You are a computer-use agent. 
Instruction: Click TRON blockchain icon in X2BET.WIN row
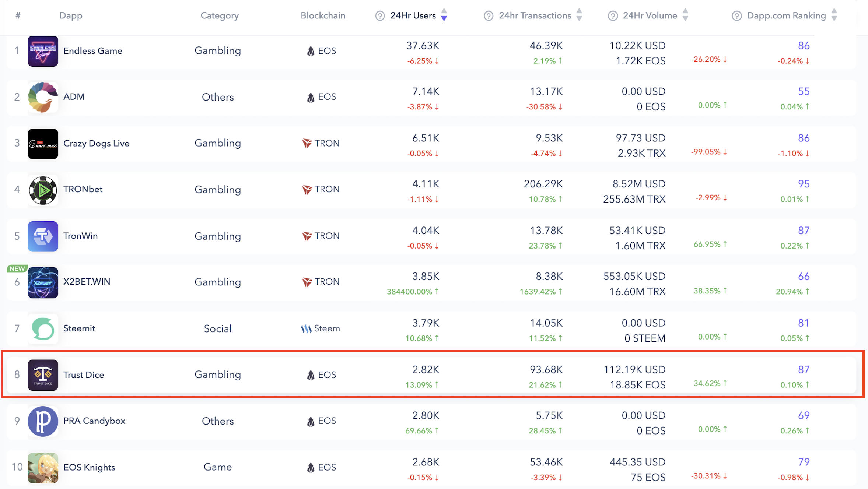[307, 282]
